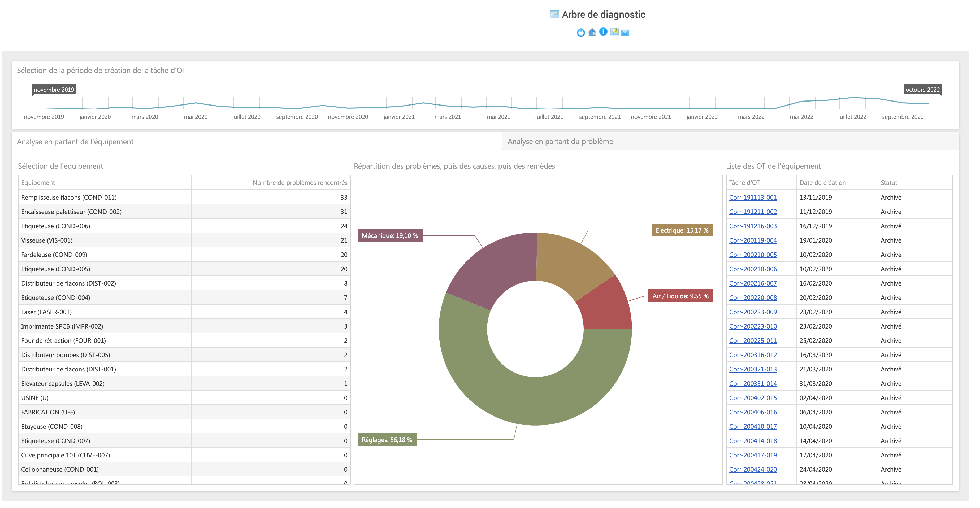Open work order Corr-200119-004

pyautogui.click(x=753, y=240)
